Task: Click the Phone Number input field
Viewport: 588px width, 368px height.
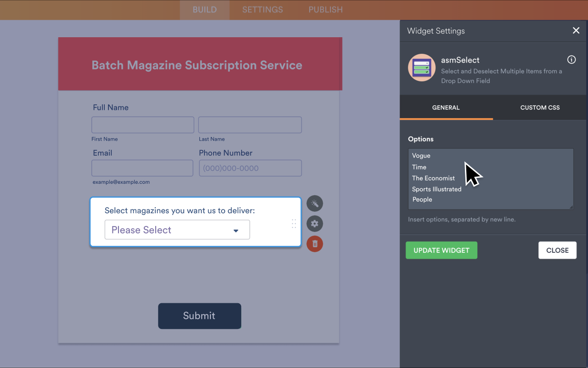Action: pos(250,168)
